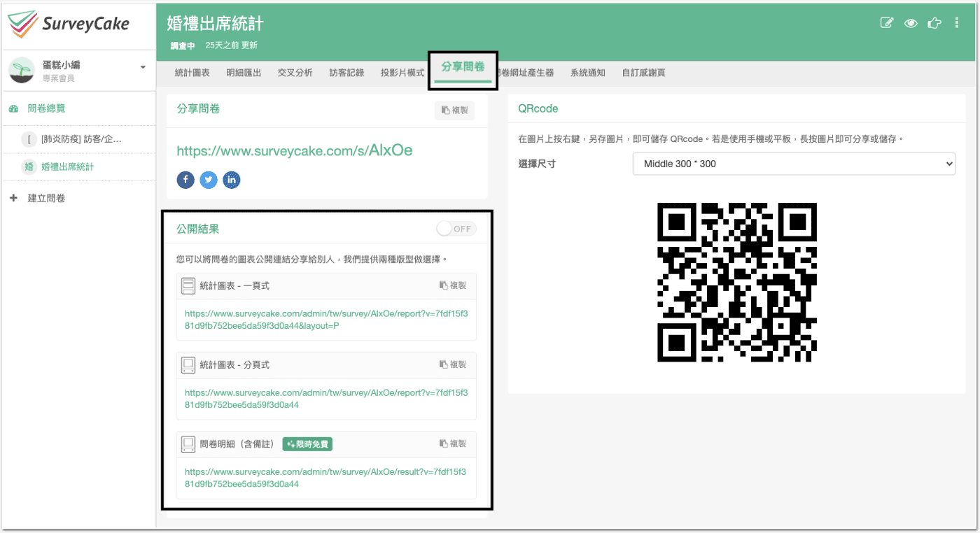
Task: Click the QRcode panel heading
Action: [x=538, y=109]
